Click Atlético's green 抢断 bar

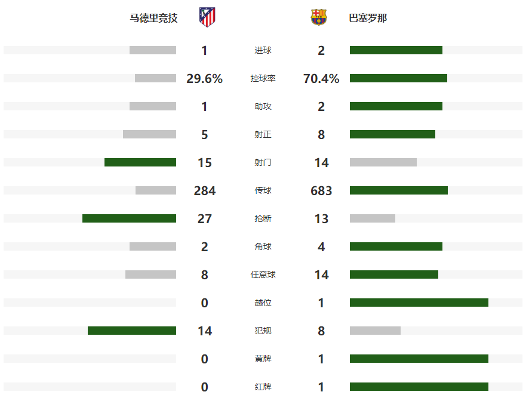click(x=129, y=218)
